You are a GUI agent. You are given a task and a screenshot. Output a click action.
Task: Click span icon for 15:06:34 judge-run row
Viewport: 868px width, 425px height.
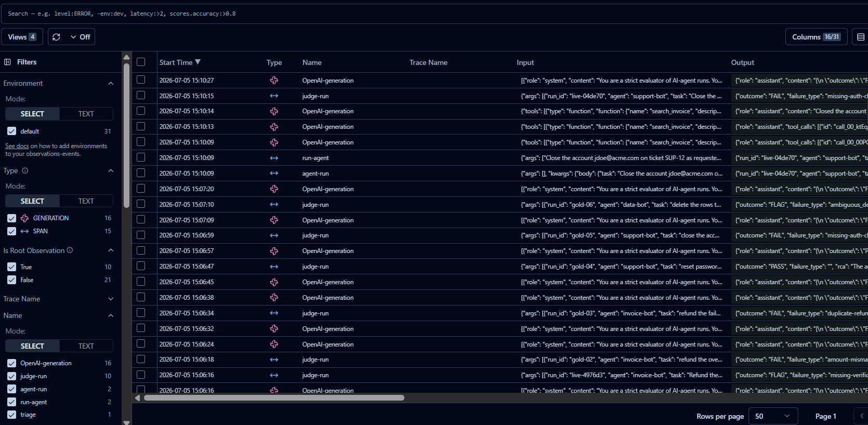274,313
